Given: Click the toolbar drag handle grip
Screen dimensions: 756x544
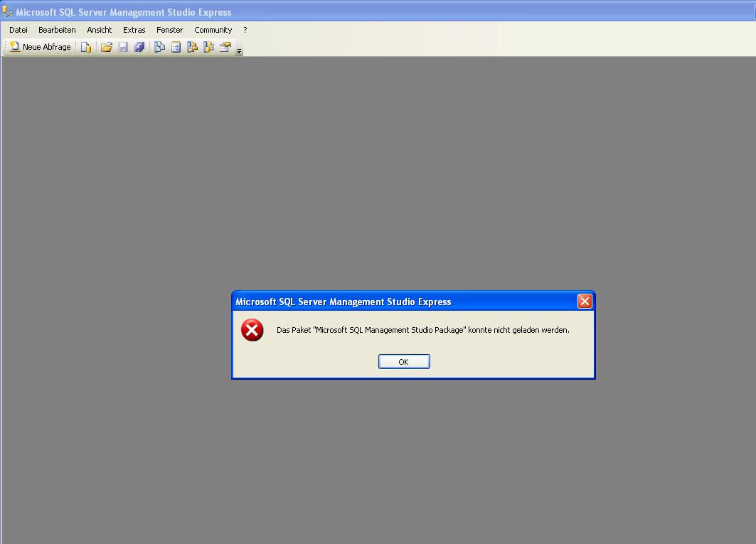Looking at the screenshot, I should tap(6, 47).
